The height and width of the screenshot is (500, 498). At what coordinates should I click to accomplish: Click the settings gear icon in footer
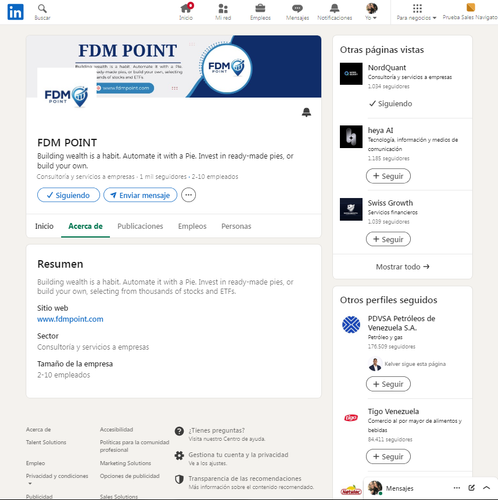coord(179,455)
